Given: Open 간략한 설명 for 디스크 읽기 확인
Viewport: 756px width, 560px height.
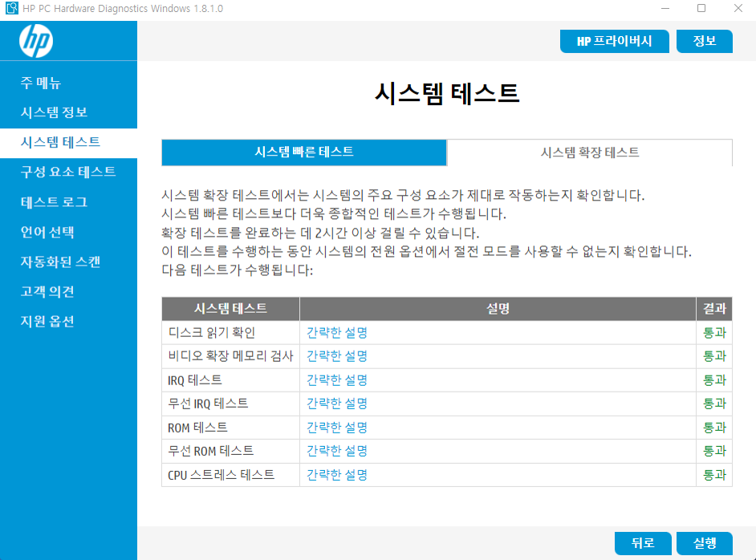Looking at the screenshot, I should 337,332.
